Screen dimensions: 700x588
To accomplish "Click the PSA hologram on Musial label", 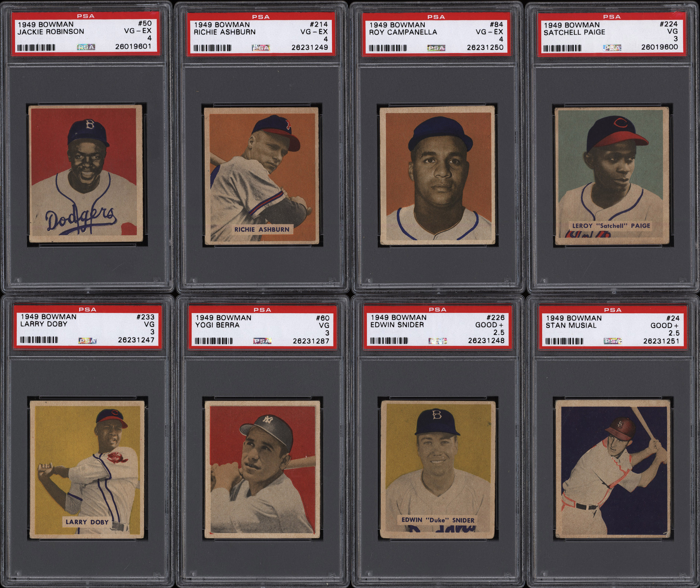I will (613, 341).
